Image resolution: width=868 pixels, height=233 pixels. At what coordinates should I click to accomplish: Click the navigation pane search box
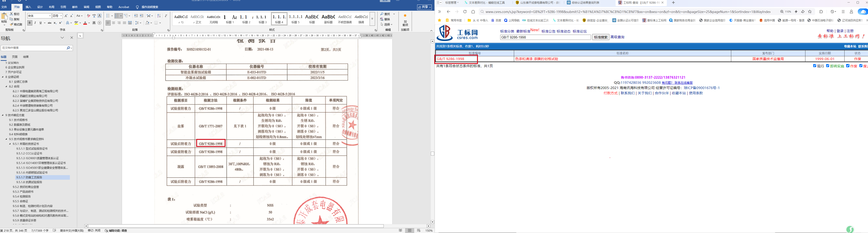34,48
